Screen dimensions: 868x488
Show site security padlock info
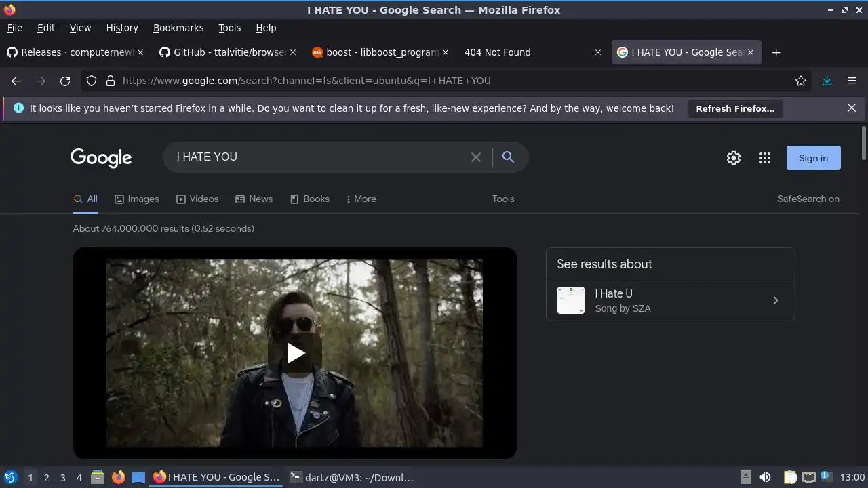111,81
